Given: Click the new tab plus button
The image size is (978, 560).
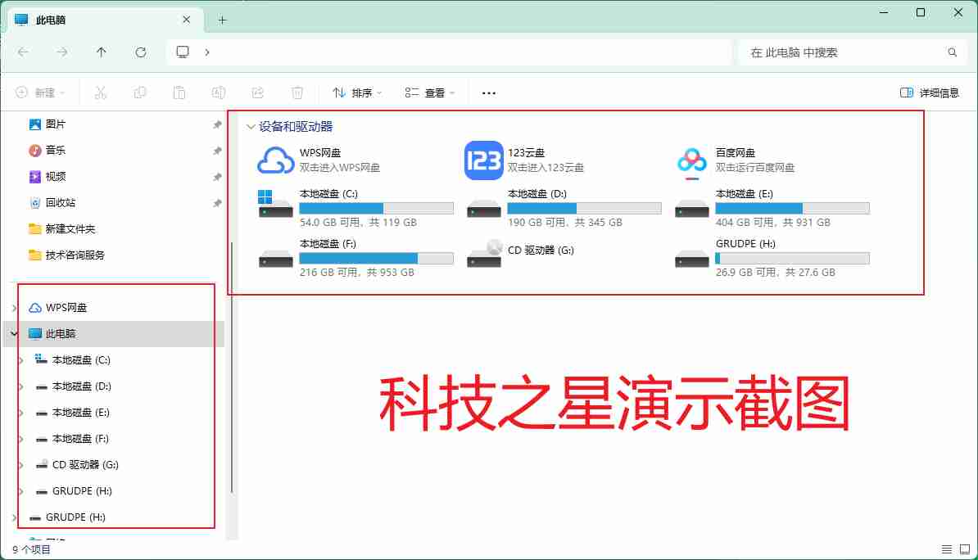Looking at the screenshot, I should tap(222, 19).
